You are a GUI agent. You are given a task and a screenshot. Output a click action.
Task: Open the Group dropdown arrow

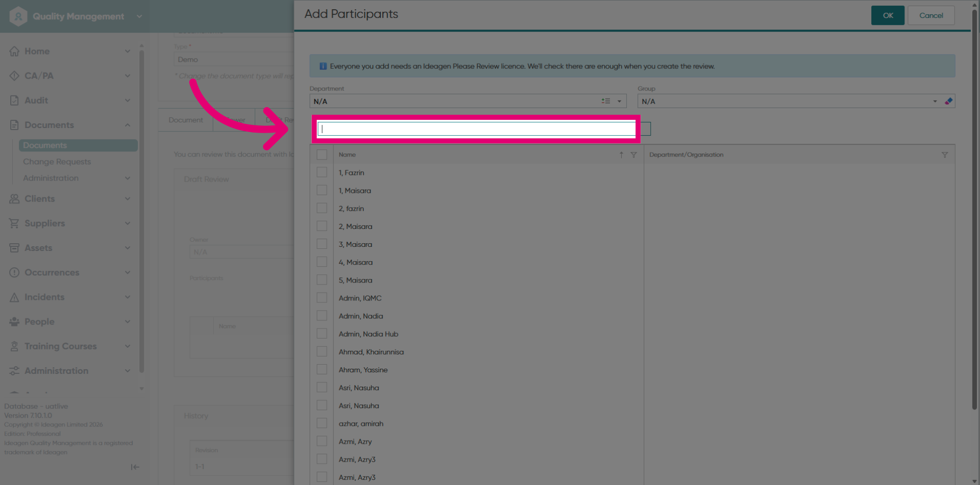pyautogui.click(x=935, y=101)
